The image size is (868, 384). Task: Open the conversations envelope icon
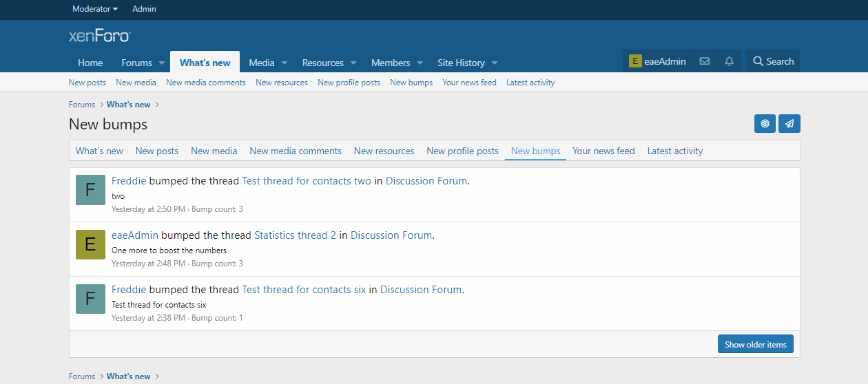click(x=704, y=61)
